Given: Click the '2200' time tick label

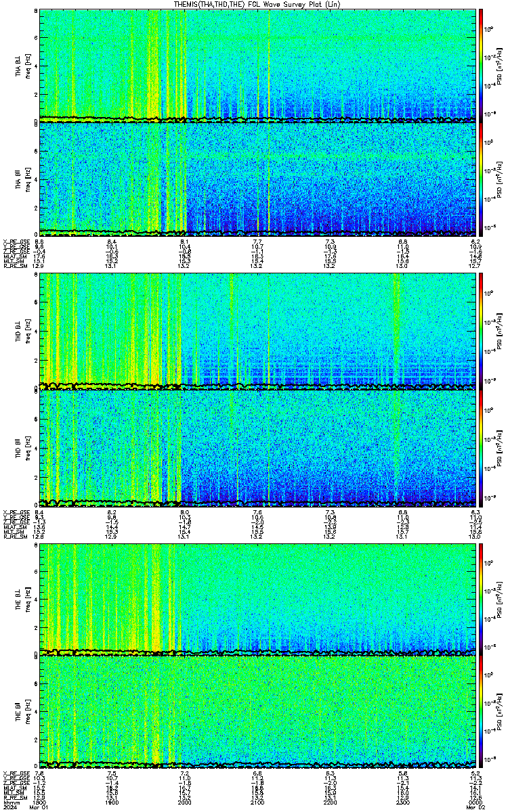Looking at the screenshot, I should [x=331, y=801].
